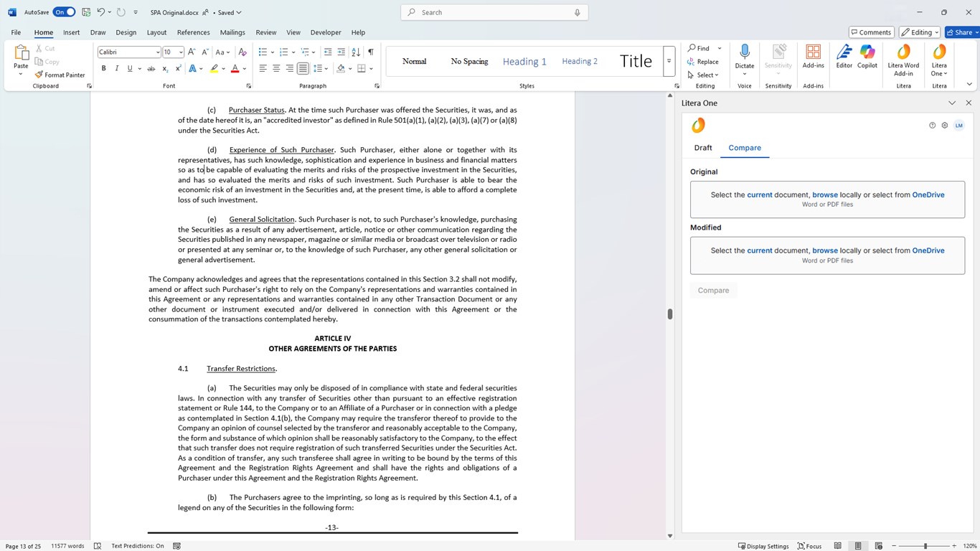This screenshot has width=980, height=551.
Task: Apply the Heading 1 style
Action: [x=524, y=62]
